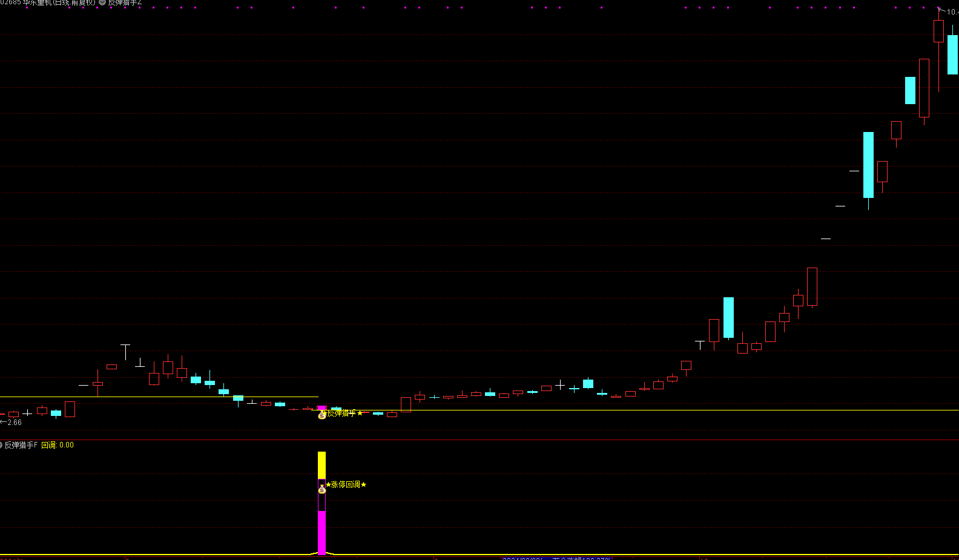959x560 pixels.
Task: Click the magenta candle at the signal day
Action: tap(322, 408)
